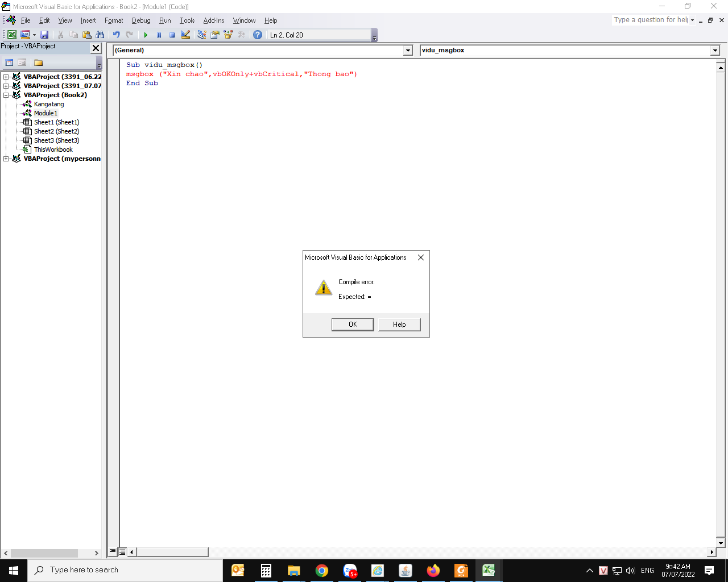Open the Edit menu
The height and width of the screenshot is (582, 728).
point(44,20)
